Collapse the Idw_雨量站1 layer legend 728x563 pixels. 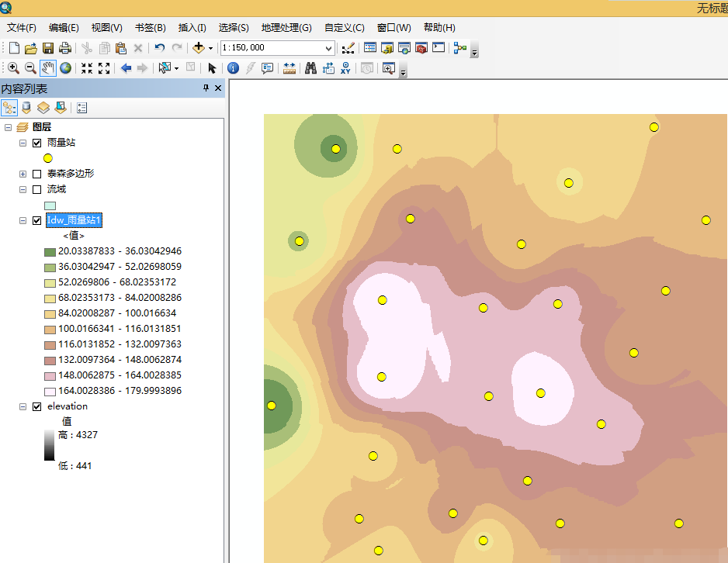coord(23,220)
